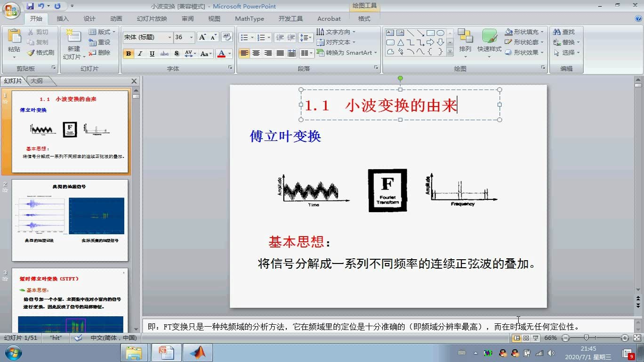
Task: Switch to the 插入 ribbon tab
Action: coord(63,19)
